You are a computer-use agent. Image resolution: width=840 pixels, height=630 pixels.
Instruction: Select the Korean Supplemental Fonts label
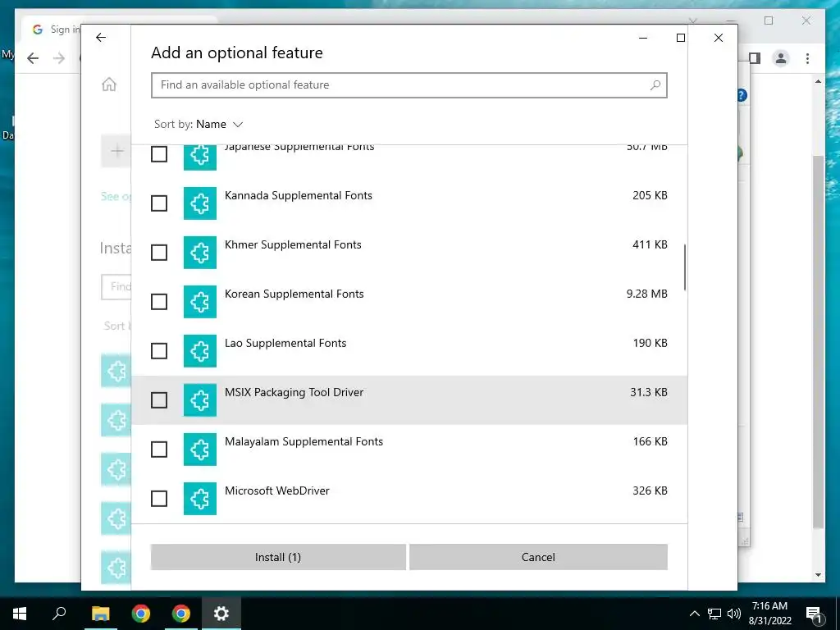[294, 294]
